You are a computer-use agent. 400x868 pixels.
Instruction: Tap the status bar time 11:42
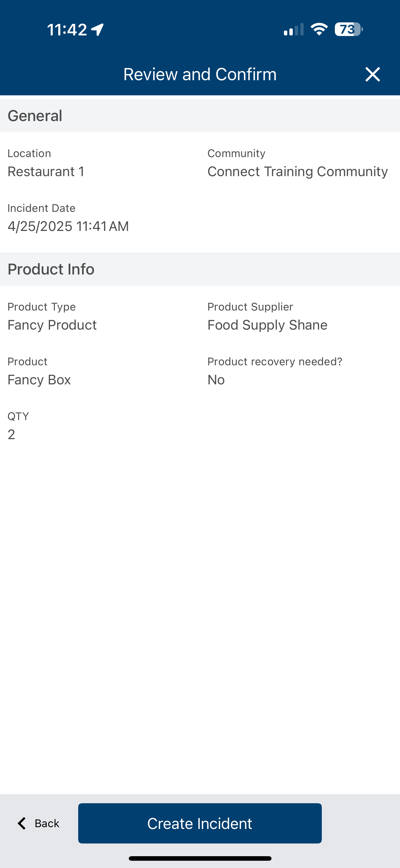click(x=67, y=30)
